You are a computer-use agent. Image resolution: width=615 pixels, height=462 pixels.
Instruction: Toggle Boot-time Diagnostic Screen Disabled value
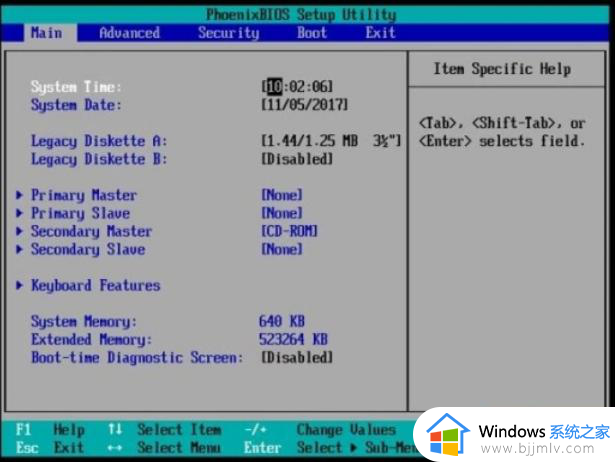pyautogui.click(x=297, y=357)
